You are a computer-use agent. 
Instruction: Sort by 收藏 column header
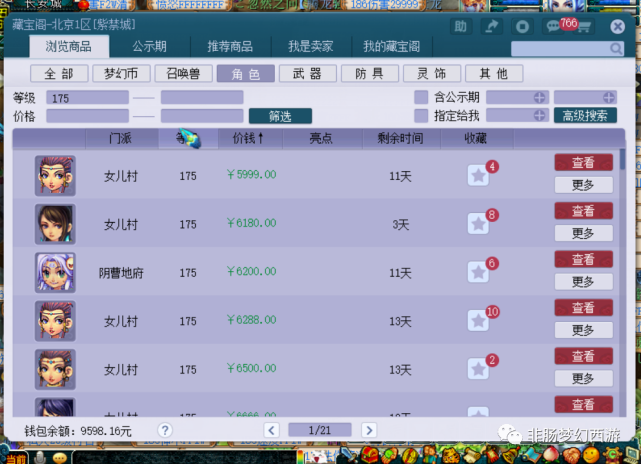(476, 138)
